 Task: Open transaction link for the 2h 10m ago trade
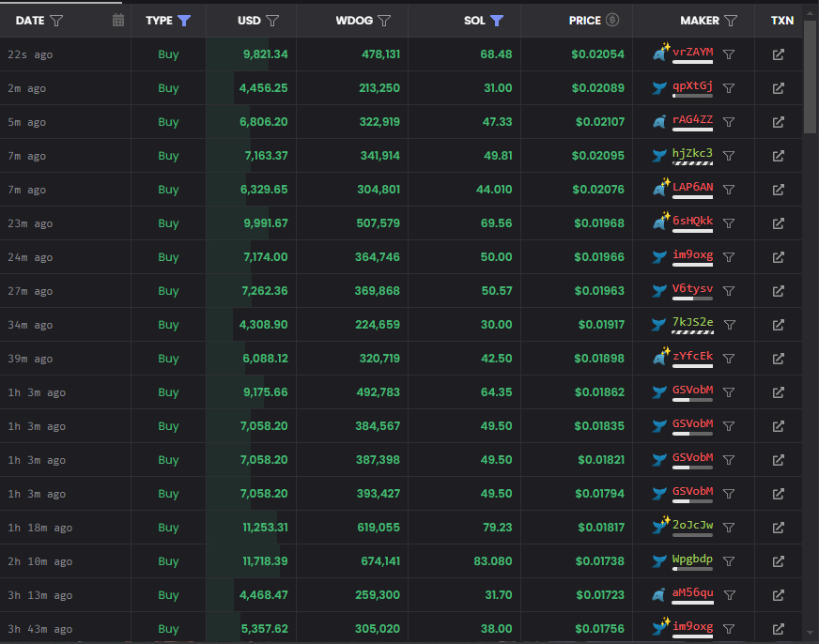[x=779, y=561]
